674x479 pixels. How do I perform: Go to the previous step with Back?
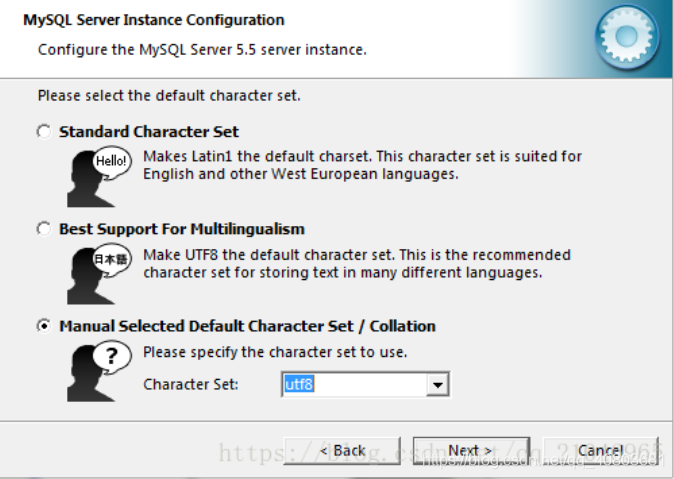(x=342, y=451)
